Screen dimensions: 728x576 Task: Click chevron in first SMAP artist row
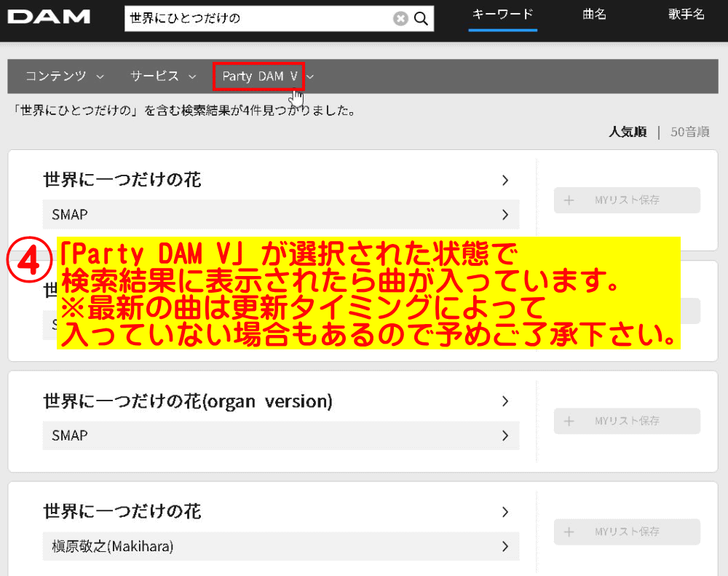505,215
